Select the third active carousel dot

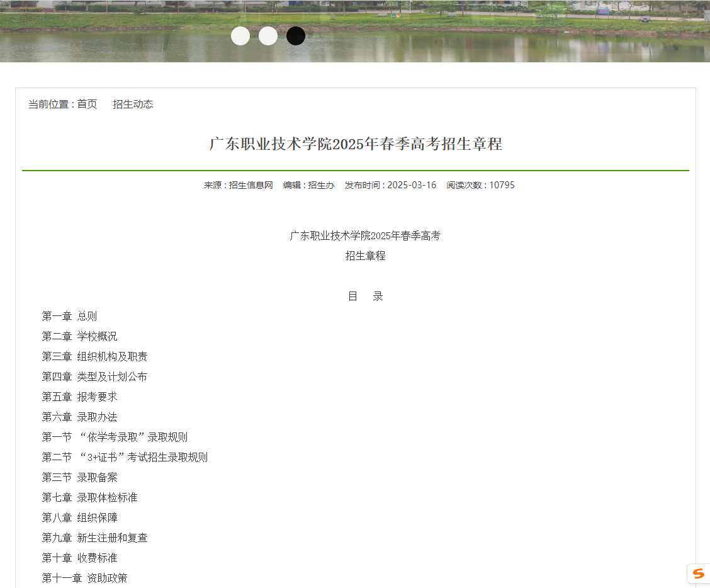click(296, 36)
